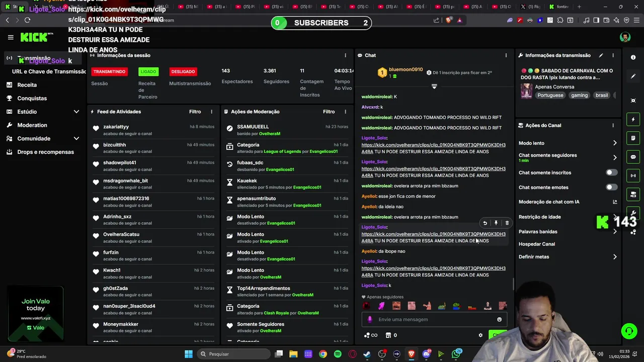Open Modo lento options arrow
The image size is (644, 362).
615,143
